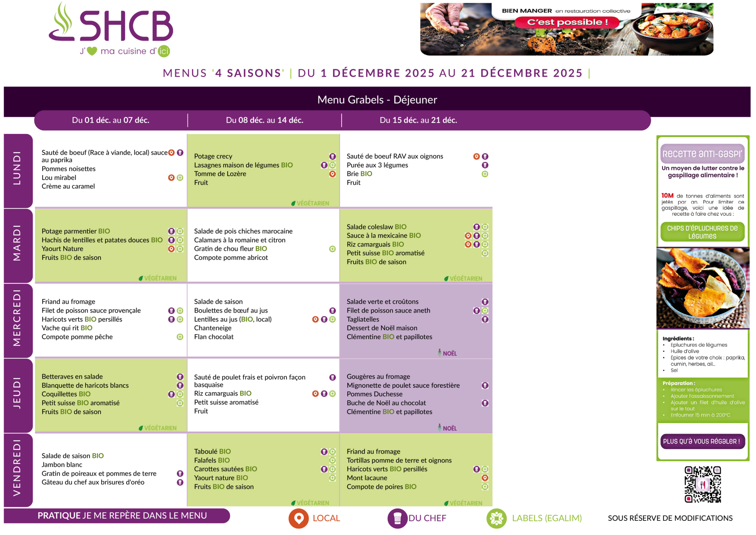756x535 pixels.
Task: Click the 'Plus qu'à vous régaler !' button
Action: tap(702, 441)
